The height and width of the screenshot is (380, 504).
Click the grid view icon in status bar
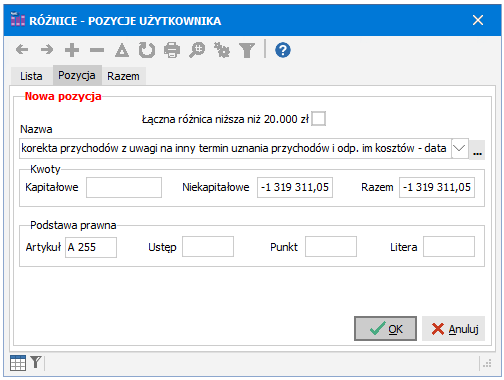pos(18,363)
